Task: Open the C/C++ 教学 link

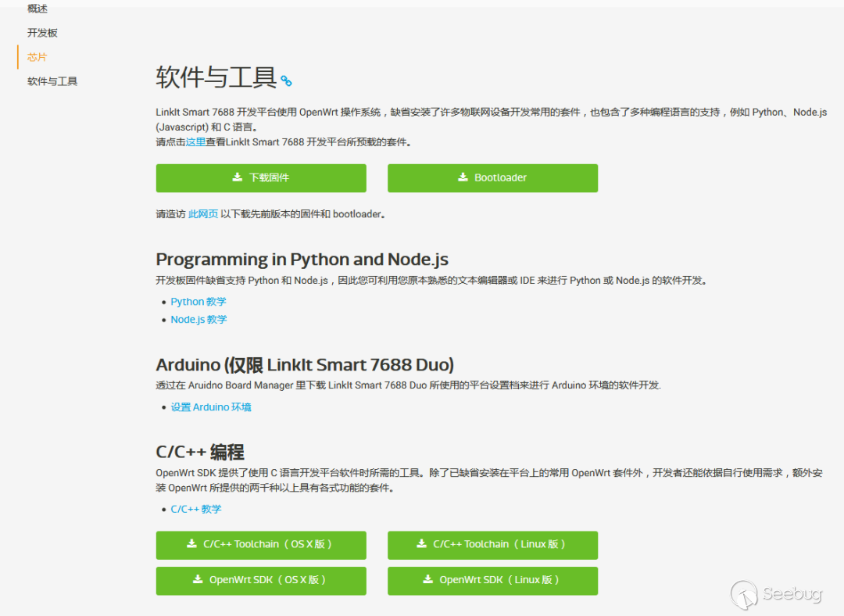Action: click(x=196, y=509)
